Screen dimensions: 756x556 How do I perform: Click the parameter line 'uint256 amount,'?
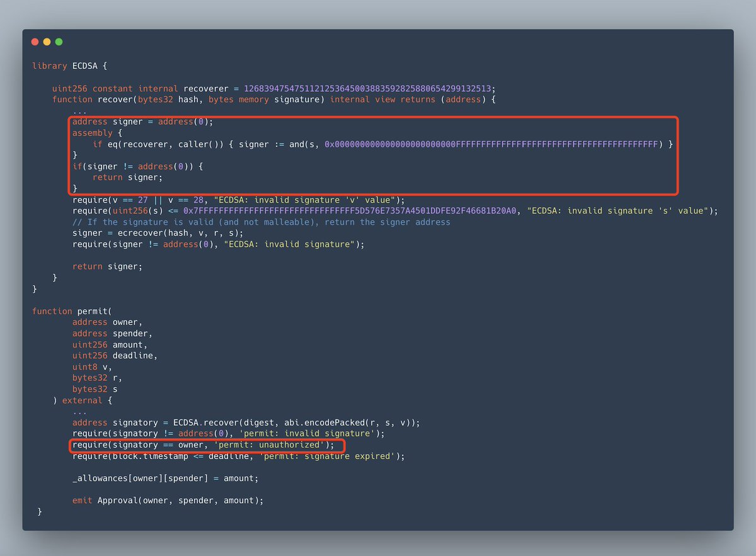click(110, 345)
